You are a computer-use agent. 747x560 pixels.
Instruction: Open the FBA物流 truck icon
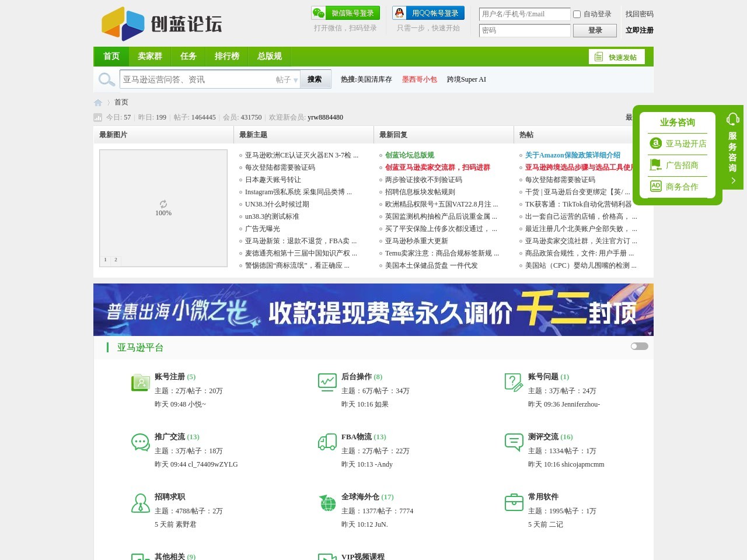(x=327, y=443)
